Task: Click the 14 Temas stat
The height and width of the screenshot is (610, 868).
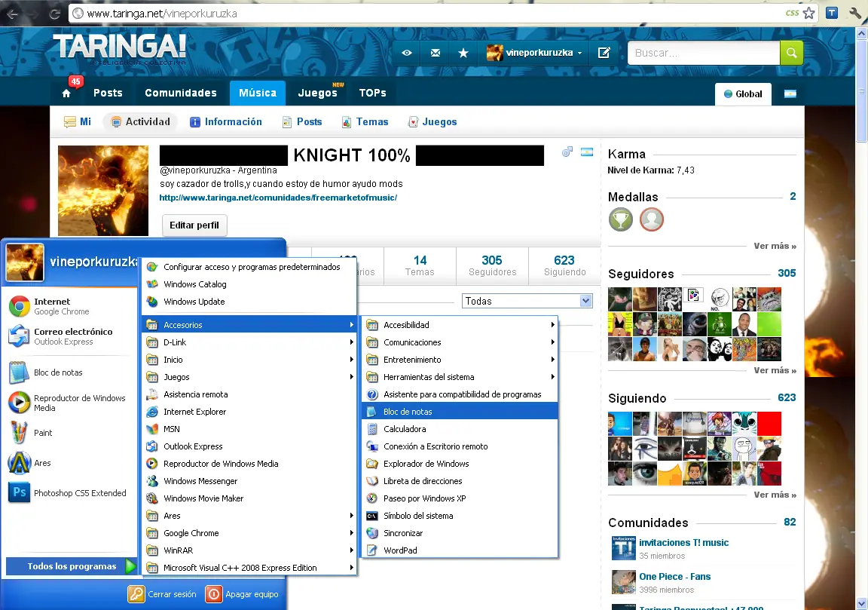Action: [420, 265]
